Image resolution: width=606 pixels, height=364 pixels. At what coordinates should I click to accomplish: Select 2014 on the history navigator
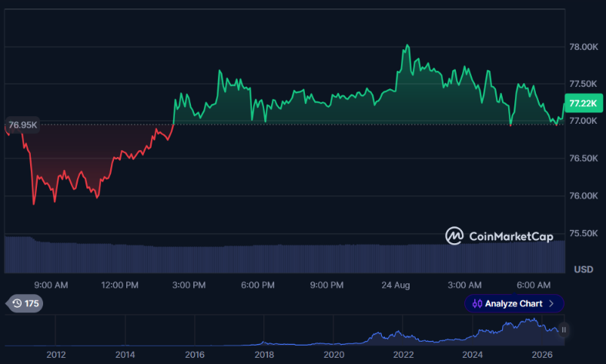[126, 355]
